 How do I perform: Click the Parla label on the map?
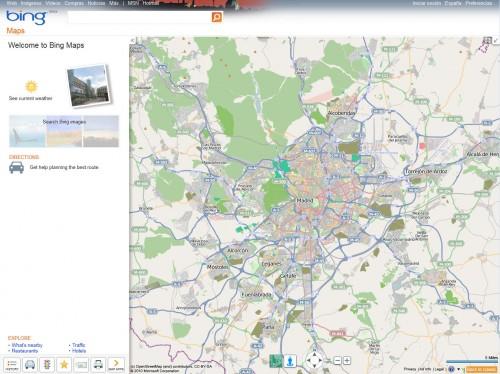[268, 327]
